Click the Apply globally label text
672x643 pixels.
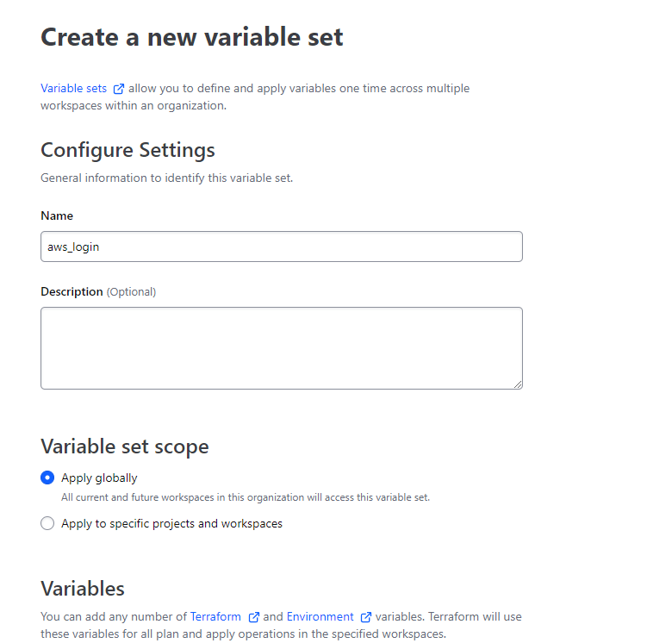point(99,478)
